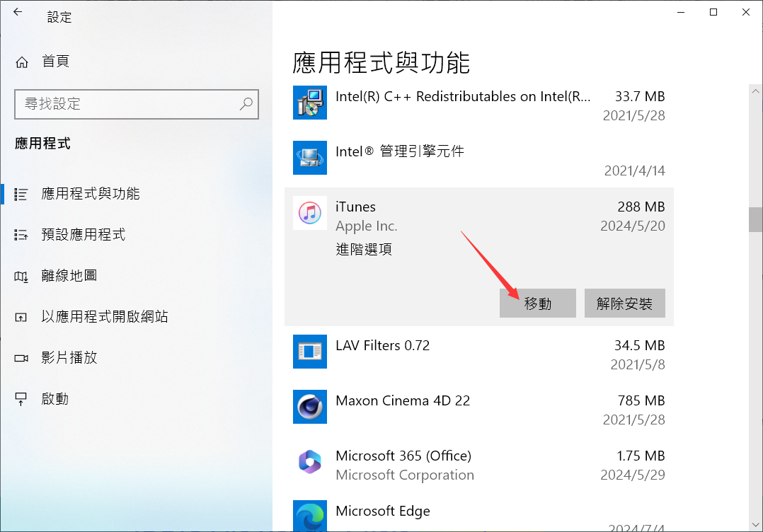Minimize the settings window
This screenshot has height=532, width=763.
pyautogui.click(x=681, y=12)
